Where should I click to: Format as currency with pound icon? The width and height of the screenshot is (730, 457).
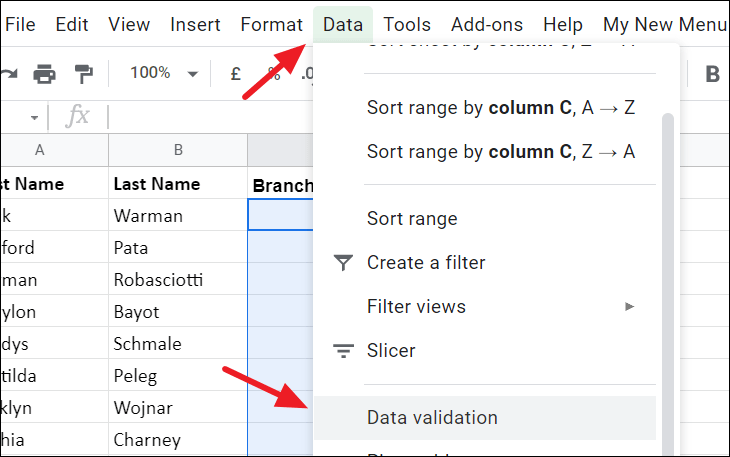coord(236,73)
